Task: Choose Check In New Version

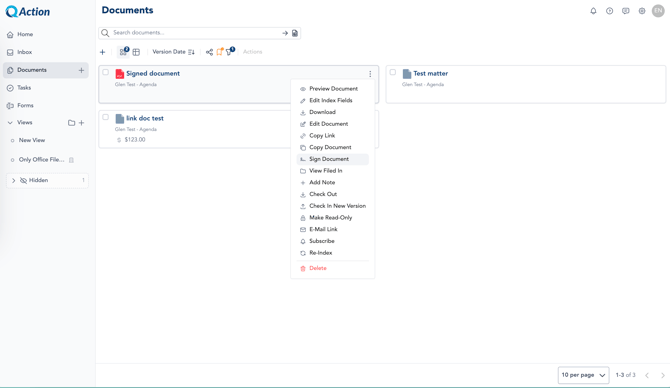Action: pyautogui.click(x=332, y=206)
